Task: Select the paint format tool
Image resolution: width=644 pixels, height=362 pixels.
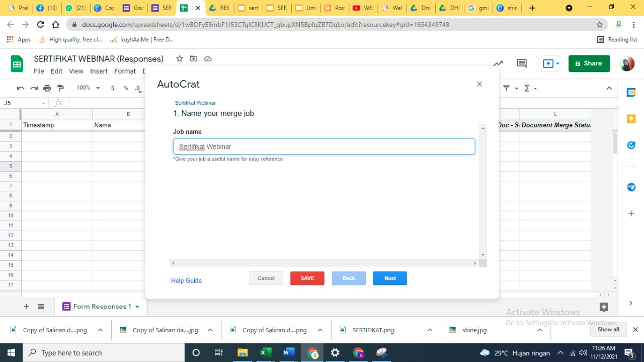Action: (60, 88)
